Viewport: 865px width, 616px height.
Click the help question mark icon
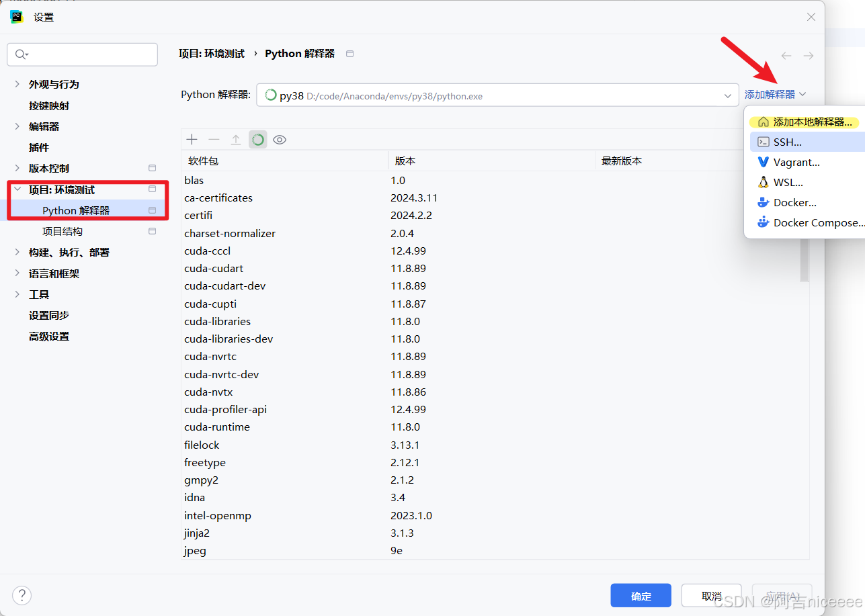22,595
